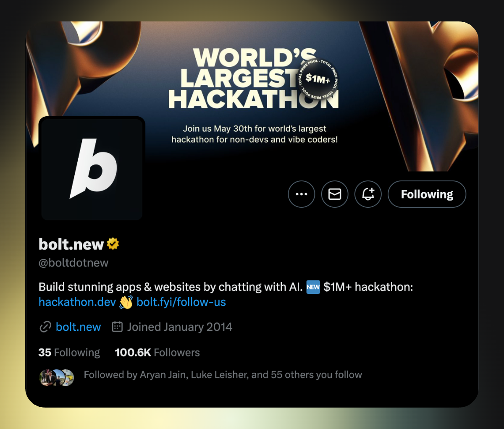Click the $1M+ prize pool badge

pyautogui.click(x=318, y=78)
